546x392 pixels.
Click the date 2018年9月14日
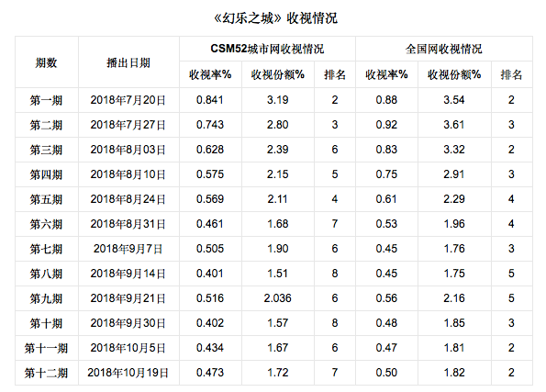128,274
